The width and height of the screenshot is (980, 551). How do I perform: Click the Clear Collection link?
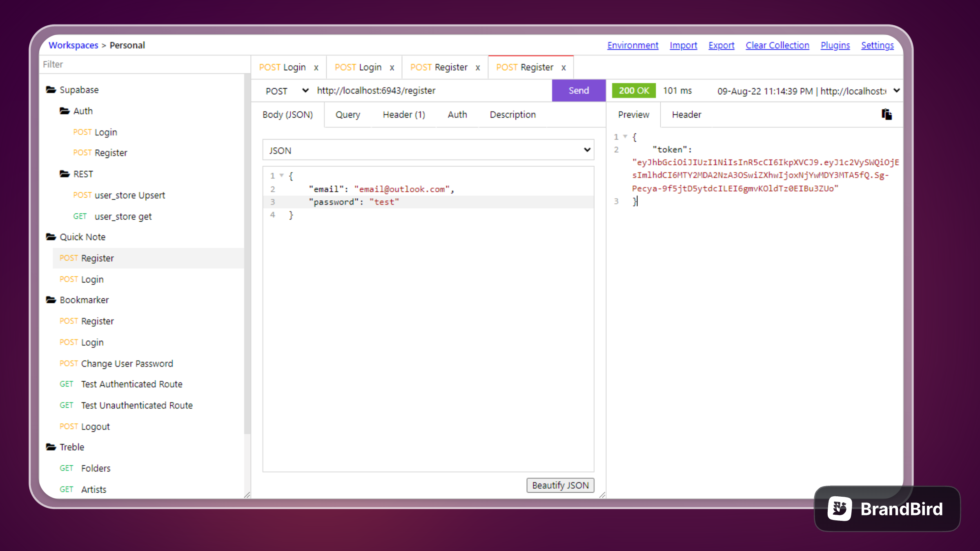tap(777, 45)
